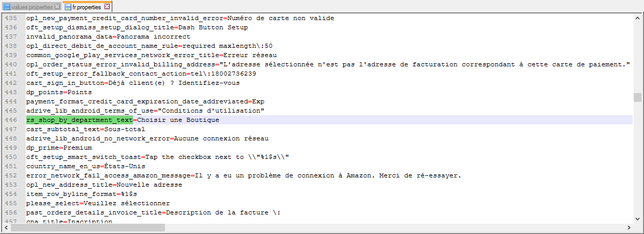Close the fr.properties tab
This screenshot has width=644, height=234.
point(107,7)
